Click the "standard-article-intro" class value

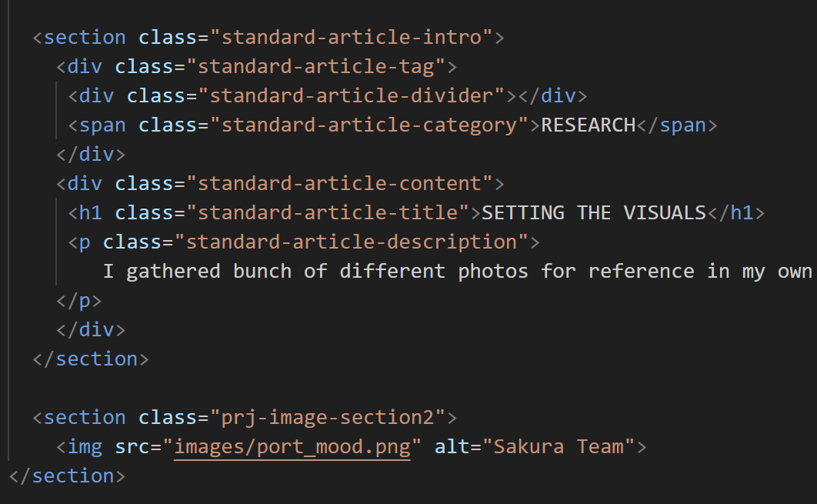point(351,37)
